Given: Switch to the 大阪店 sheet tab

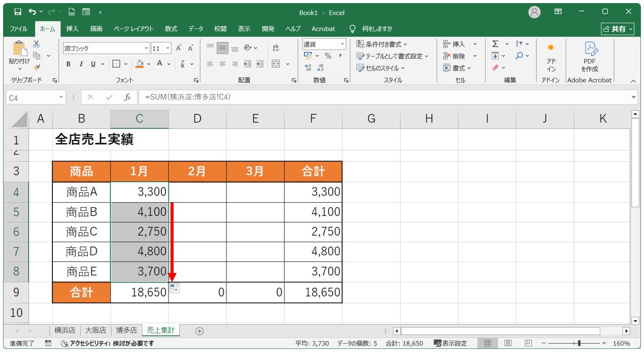Looking at the screenshot, I should [95, 330].
